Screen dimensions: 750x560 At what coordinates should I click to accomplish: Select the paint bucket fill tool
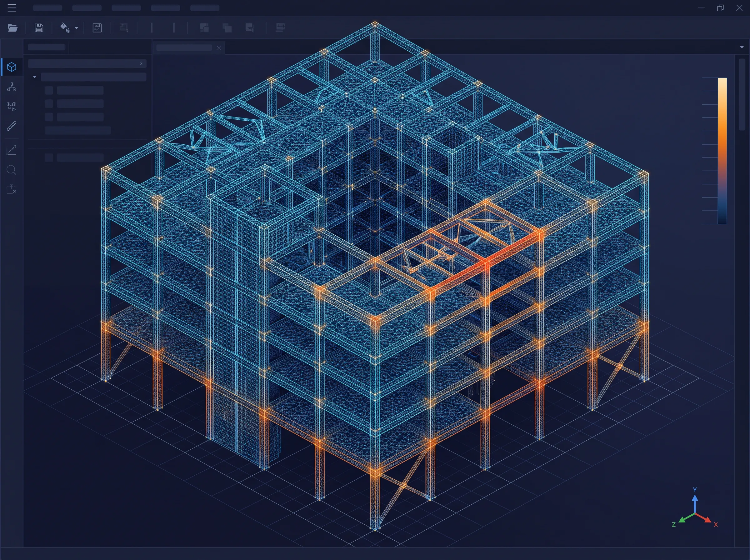pyautogui.click(x=65, y=27)
